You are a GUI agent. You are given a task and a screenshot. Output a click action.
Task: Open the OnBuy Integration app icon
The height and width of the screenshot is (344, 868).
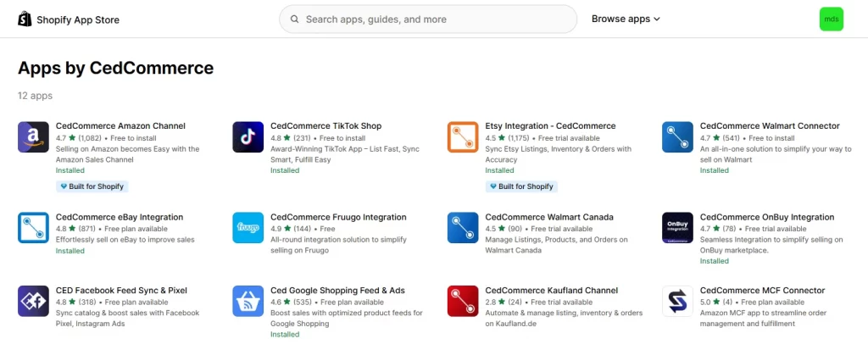click(x=677, y=228)
